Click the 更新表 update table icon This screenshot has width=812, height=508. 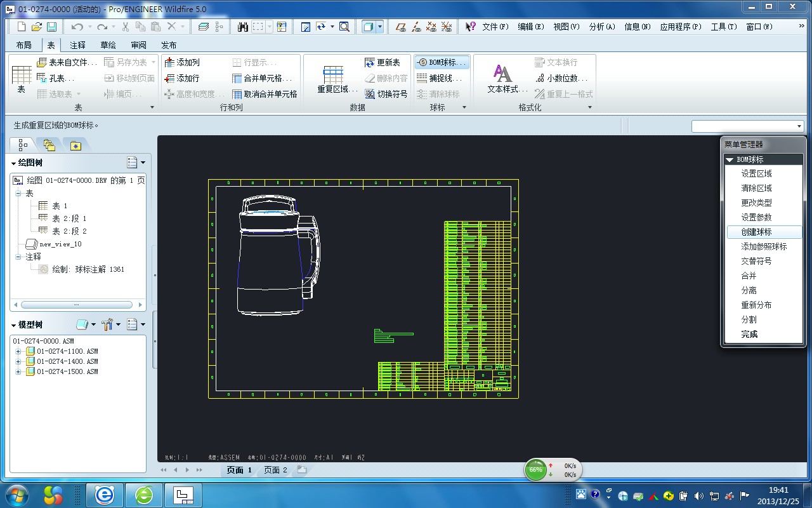click(x=370, y=62)
